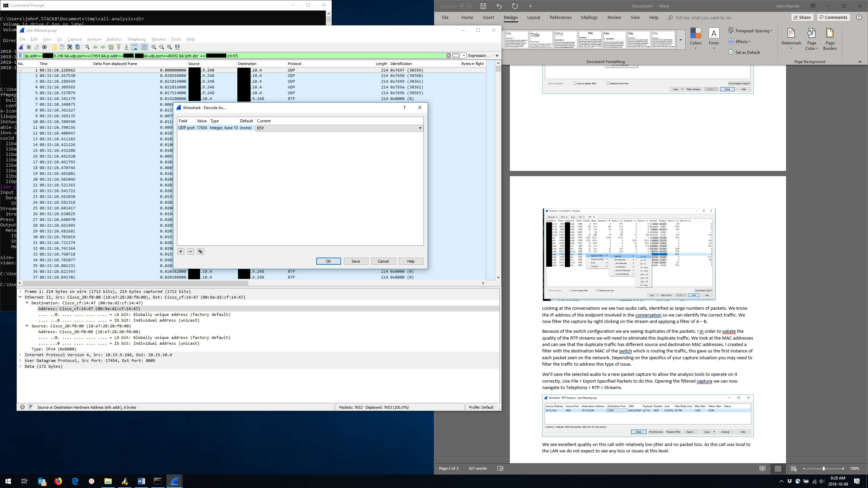Click Expression... button beside filter
The image size is (868, 488).
point(478,56)
